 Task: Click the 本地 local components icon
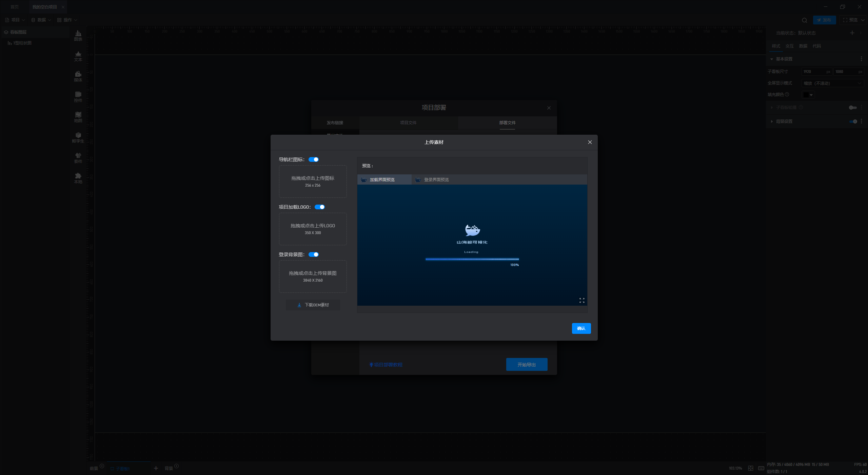tap(78, 178)
